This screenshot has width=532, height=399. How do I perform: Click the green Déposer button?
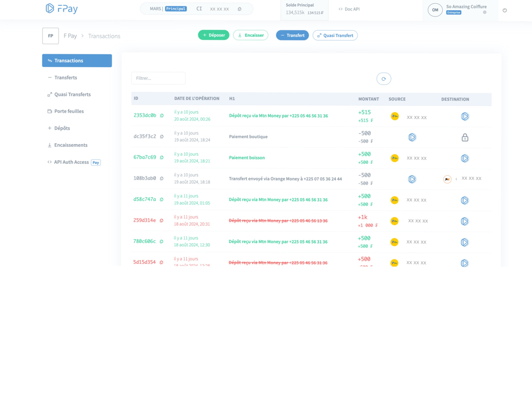click(214, 35)
